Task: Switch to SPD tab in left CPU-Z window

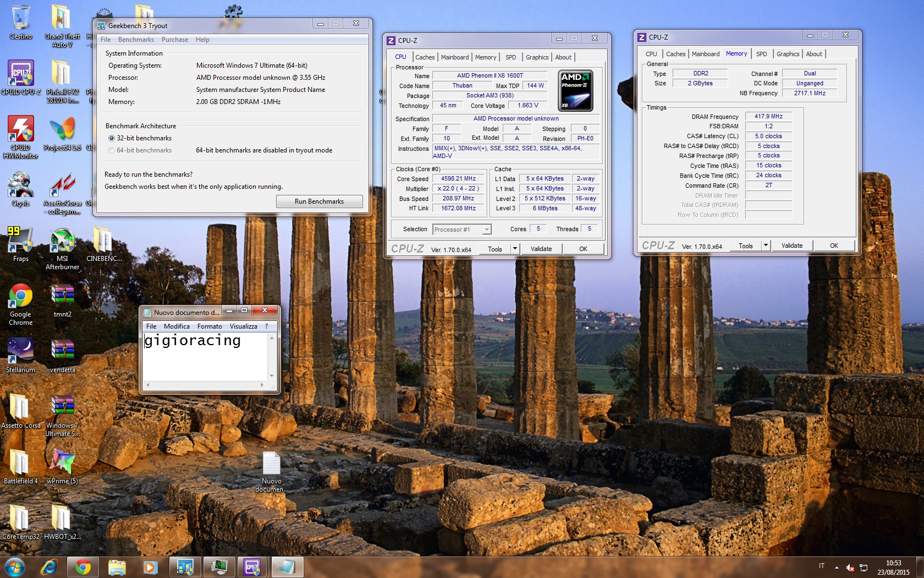Action: click(511, 57)
